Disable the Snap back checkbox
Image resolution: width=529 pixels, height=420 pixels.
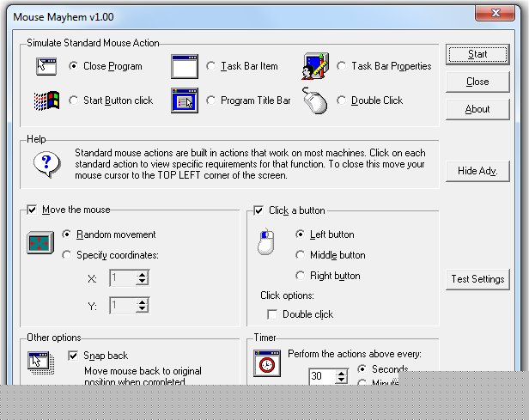pyautogui.click(x=73, y=356)
